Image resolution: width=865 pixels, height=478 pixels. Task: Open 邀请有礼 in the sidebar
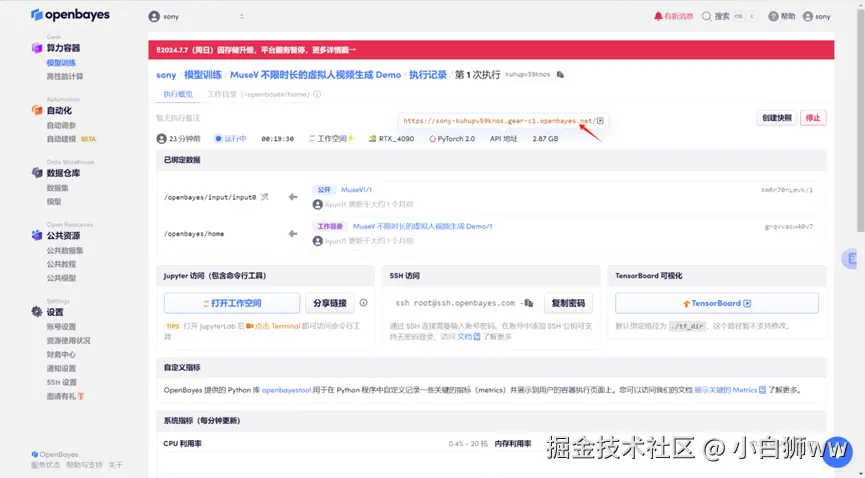(65, 396)
